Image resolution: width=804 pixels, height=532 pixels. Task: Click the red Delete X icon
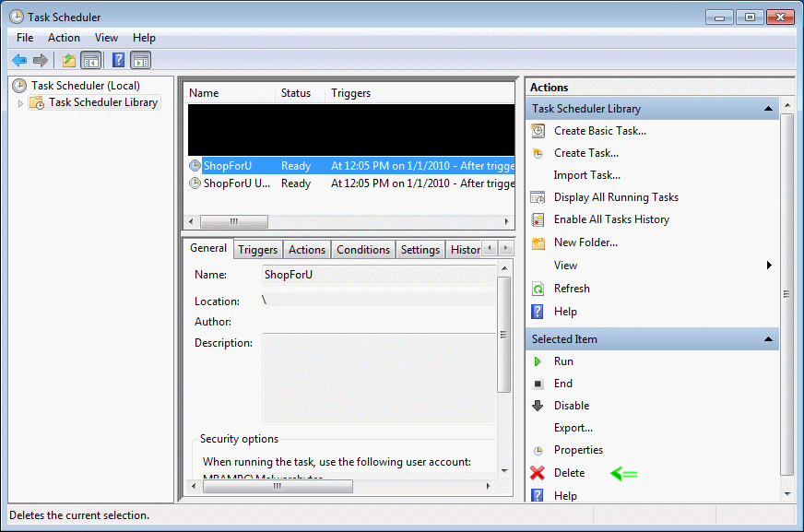click(538, 473)
